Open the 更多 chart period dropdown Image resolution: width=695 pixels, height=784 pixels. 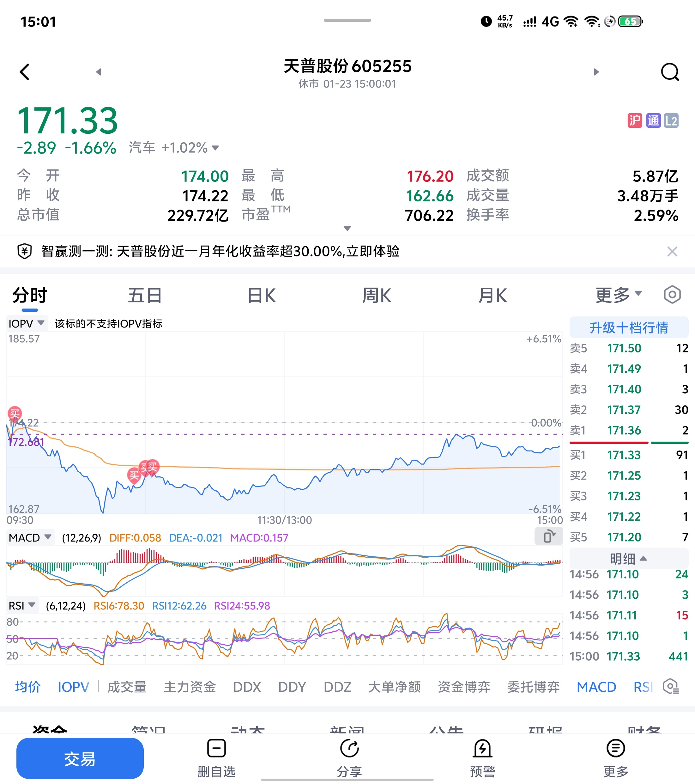tap(618, 295)
